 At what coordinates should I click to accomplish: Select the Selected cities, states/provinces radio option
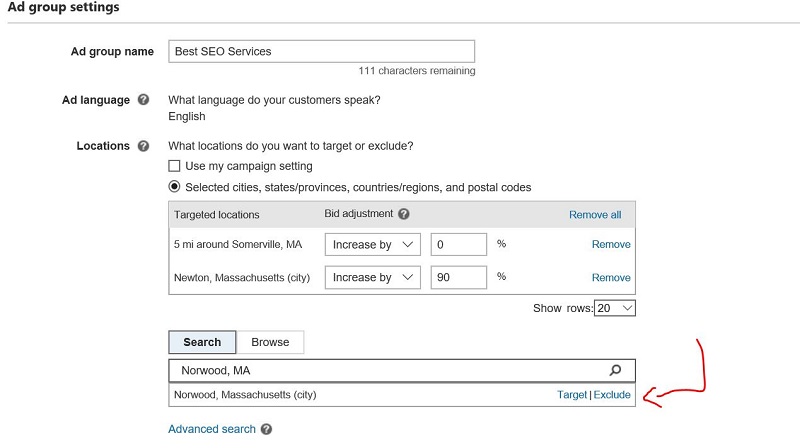(174, 187)
